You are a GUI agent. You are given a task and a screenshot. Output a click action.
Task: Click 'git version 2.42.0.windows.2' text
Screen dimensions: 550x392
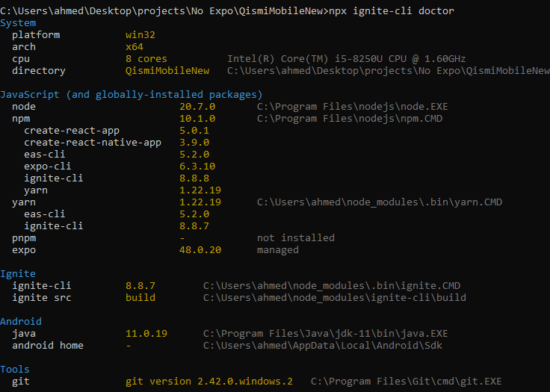point(209,382)
